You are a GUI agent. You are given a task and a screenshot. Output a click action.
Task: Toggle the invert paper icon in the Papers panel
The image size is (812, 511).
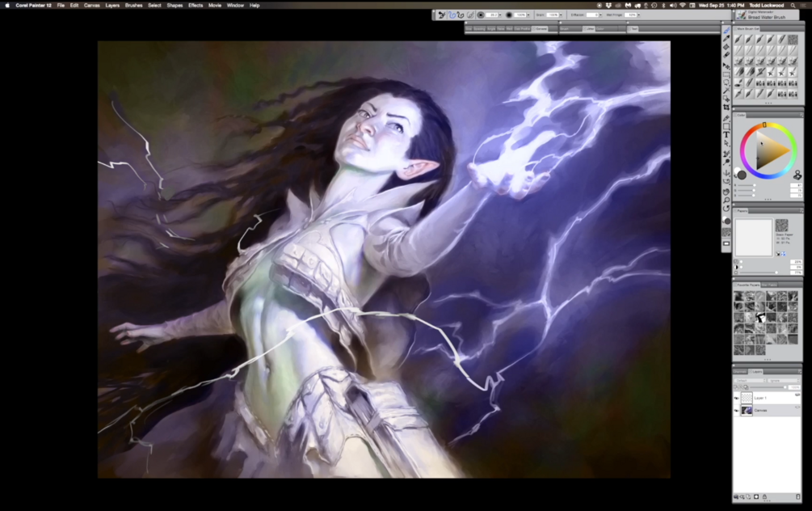coord(778,253)
